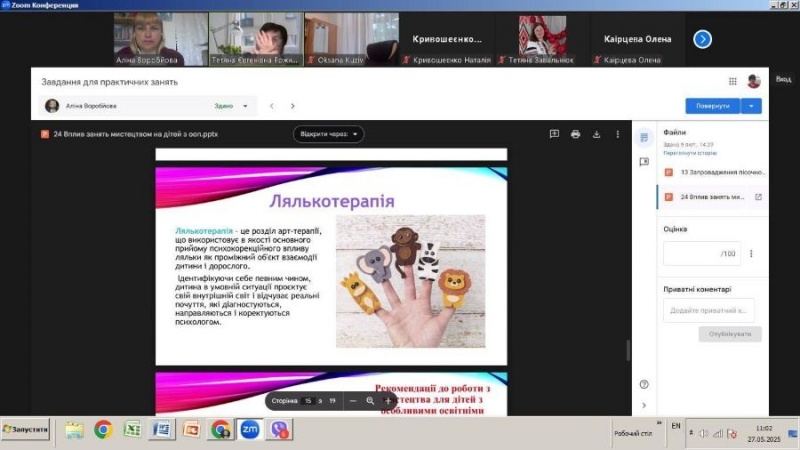Open the help question mark icon

(x=644, y=384)
